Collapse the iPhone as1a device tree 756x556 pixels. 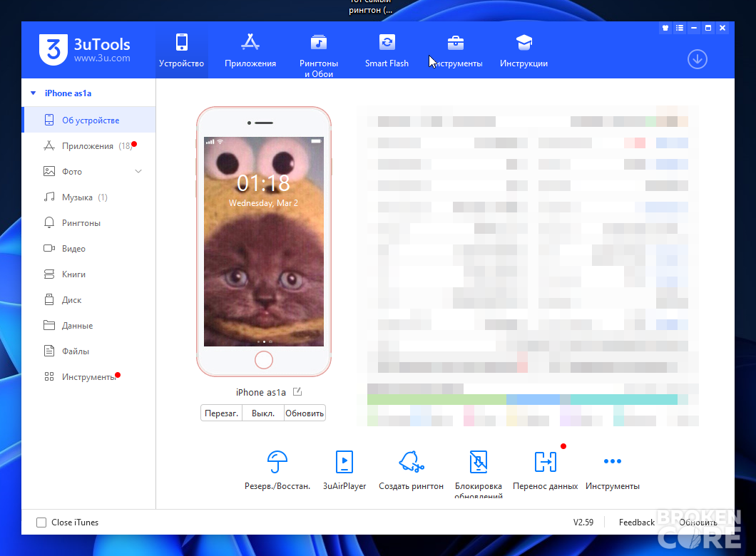34,93
